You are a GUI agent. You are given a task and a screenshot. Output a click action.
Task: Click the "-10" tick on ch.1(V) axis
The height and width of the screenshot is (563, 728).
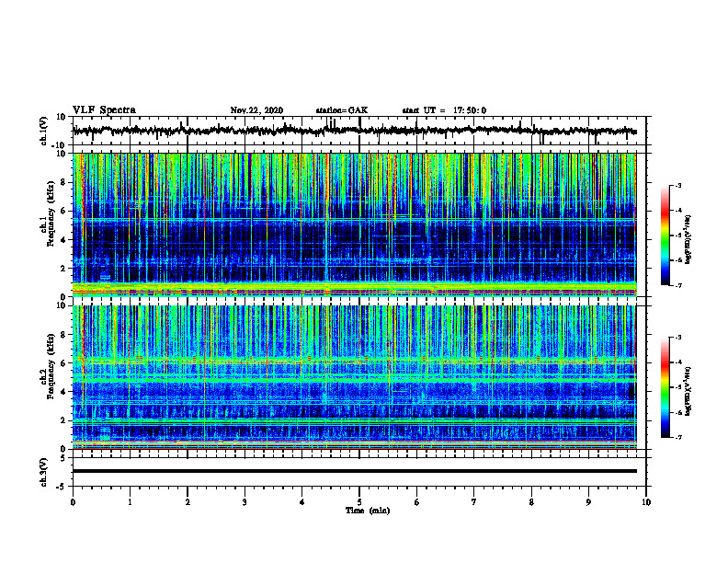point(60,145)
